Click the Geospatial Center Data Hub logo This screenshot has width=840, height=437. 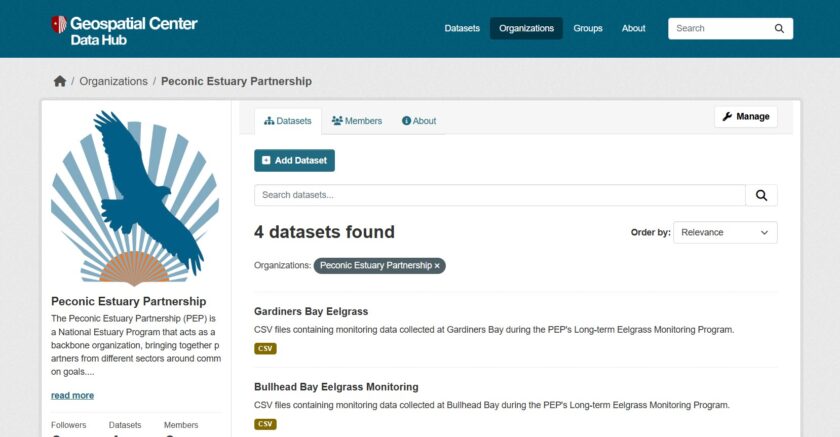point(124,30)
